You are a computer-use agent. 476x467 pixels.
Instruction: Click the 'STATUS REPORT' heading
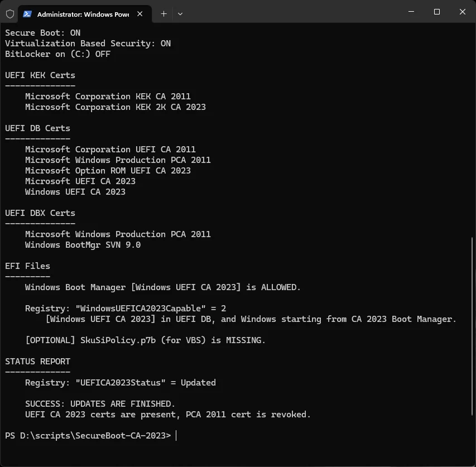click(37, 362)
